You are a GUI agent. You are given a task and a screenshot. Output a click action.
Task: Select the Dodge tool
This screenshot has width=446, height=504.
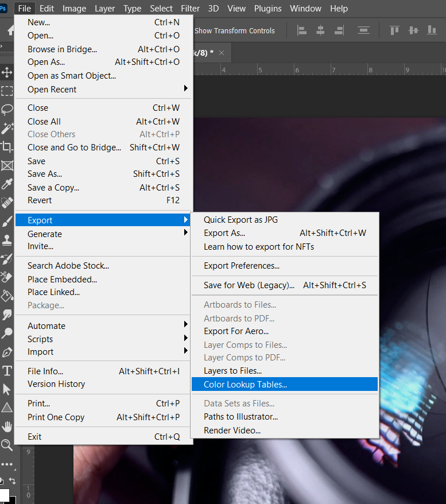[x=7, y=334]
